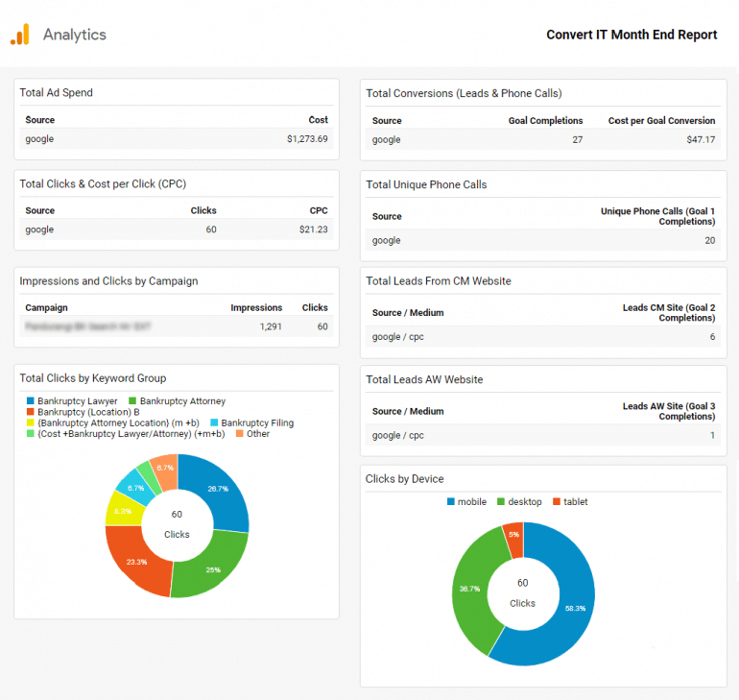The width and height of the screenshot is (739, 700).
Task: Sort by Cost per Goal Conversion header
Action: (x=661, y=121)
